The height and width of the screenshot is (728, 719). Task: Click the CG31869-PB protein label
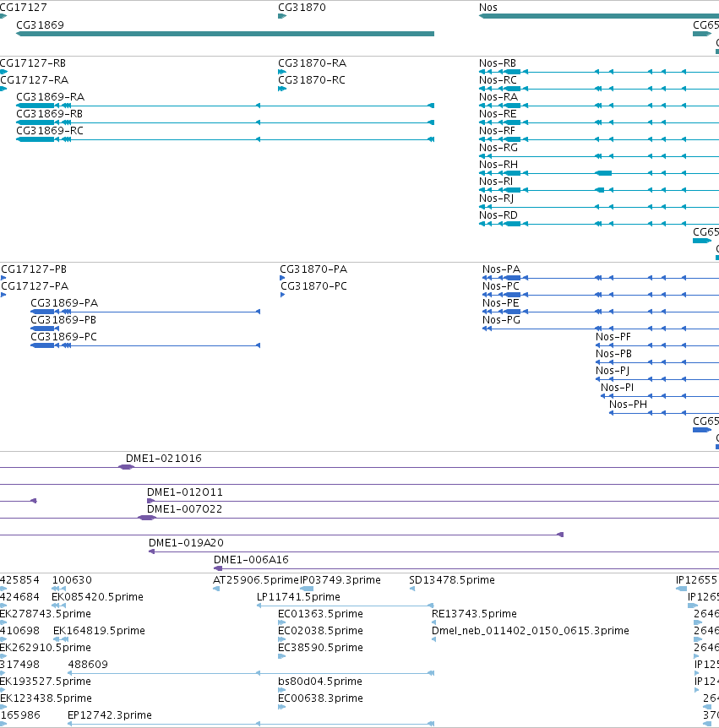point(63,320)
